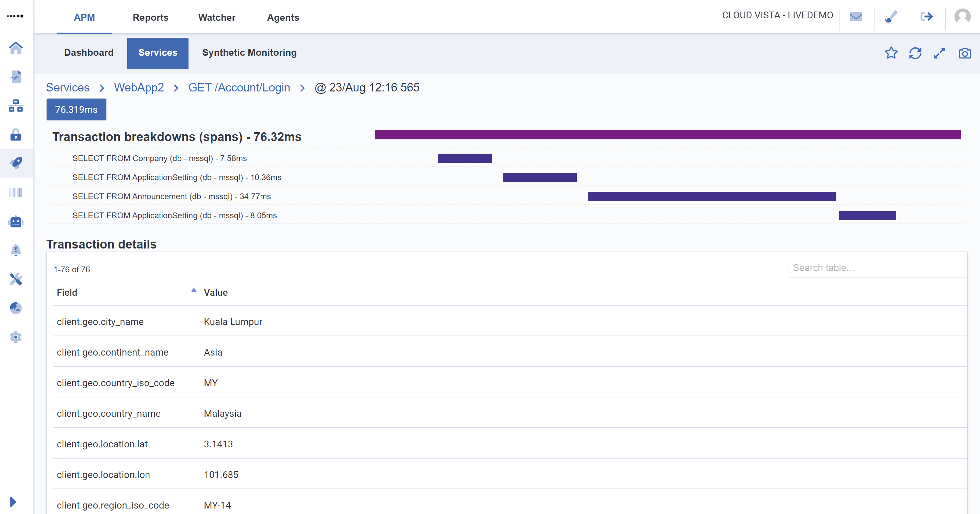Go to Home via sidebar house icon
The width and height of the screenshot is (980, 514).
(x=16, y=48)
